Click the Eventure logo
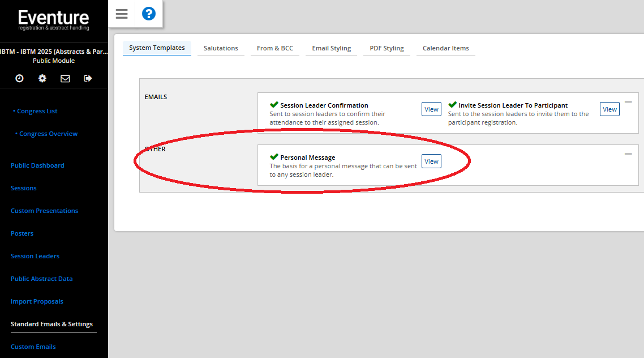The height and width of the screenshot is (358, 644). pos(54,20)
